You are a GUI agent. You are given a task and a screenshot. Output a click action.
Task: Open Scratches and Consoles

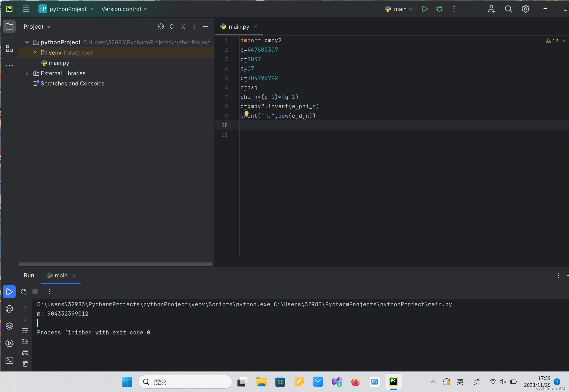click(72, 83)
